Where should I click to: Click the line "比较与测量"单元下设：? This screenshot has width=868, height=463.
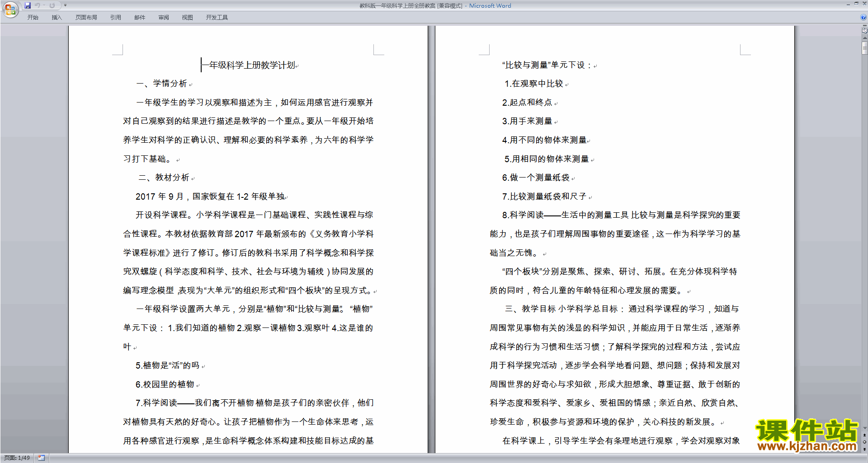point(547,65)
